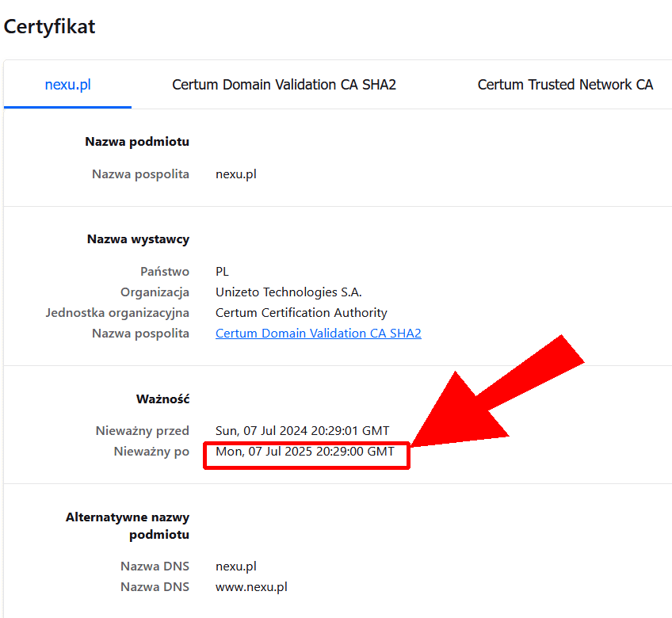Select the nexu.pl certificate tab

coord(67,85)
